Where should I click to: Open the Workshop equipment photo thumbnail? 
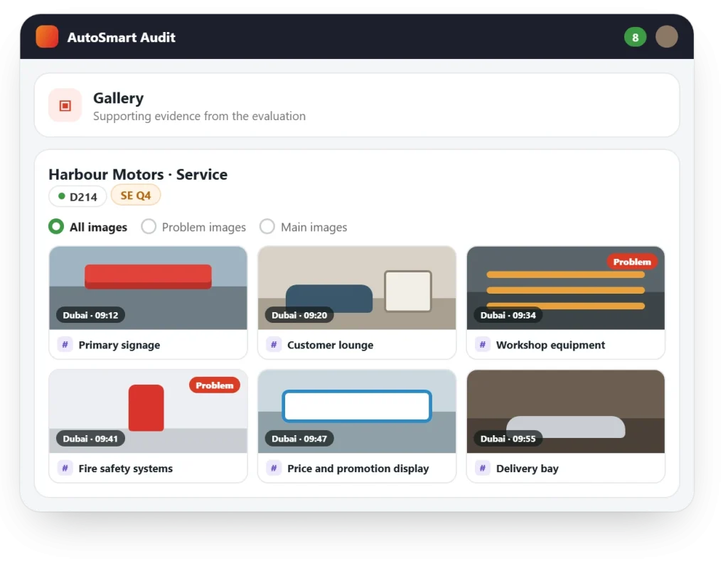565,288
